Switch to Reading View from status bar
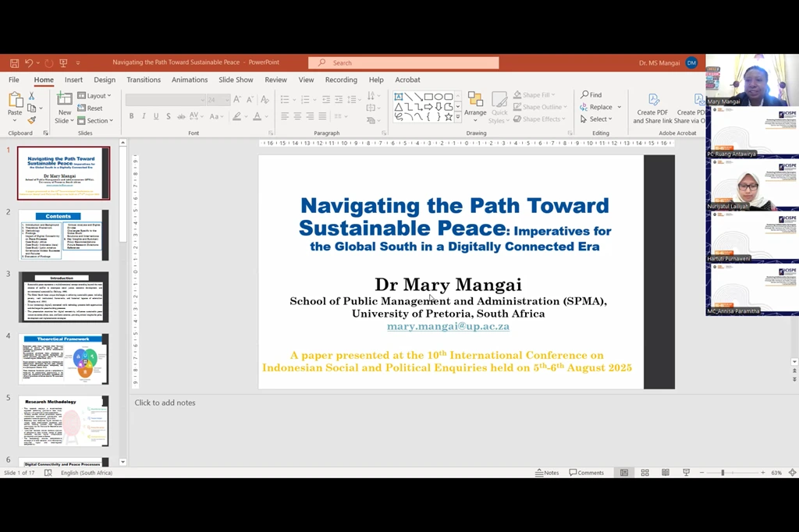This screenshot has width=799, height=532. (665, 473)
